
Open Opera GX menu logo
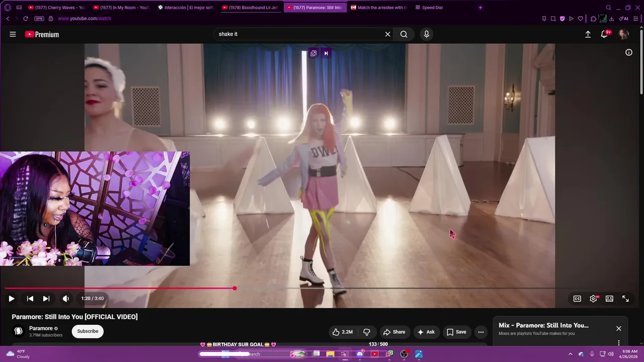(7, 8)
